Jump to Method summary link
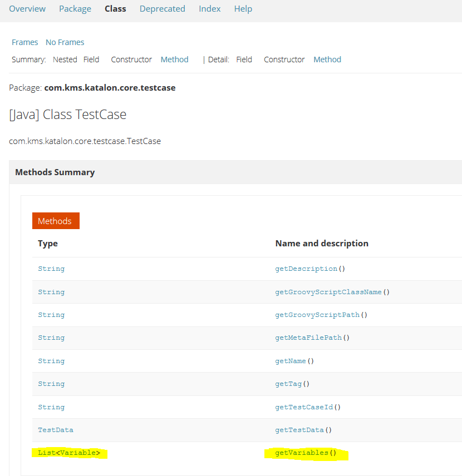Image resolution: width=462 pixels, height=476 pixels. coord(174,59)
